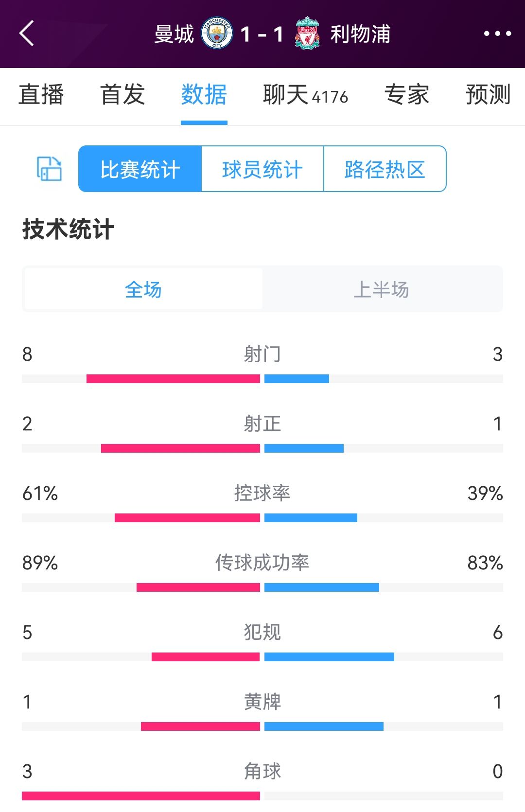Tap the red 控球率 possession bar
Screen dimensions: 525x812
(x=187, y=518)
